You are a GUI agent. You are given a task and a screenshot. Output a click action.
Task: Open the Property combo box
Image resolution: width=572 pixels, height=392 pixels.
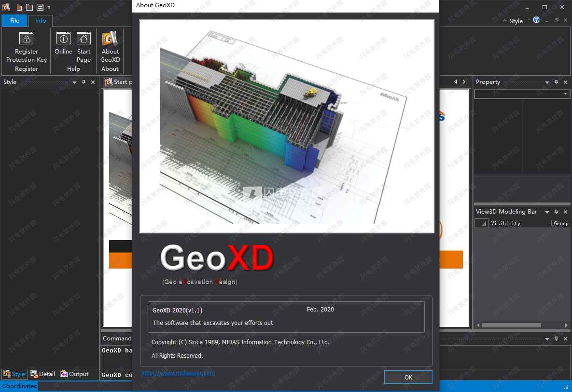tap(522, 94)
